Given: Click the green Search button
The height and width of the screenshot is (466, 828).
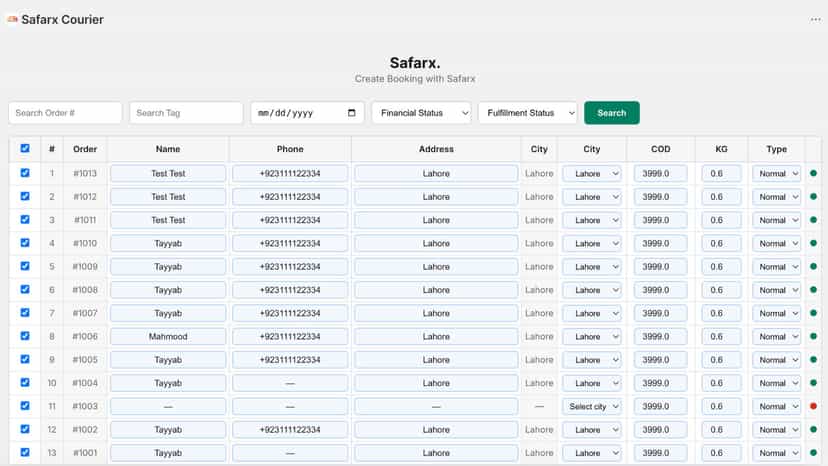Looking at the screenshot, I should point(611,113).
